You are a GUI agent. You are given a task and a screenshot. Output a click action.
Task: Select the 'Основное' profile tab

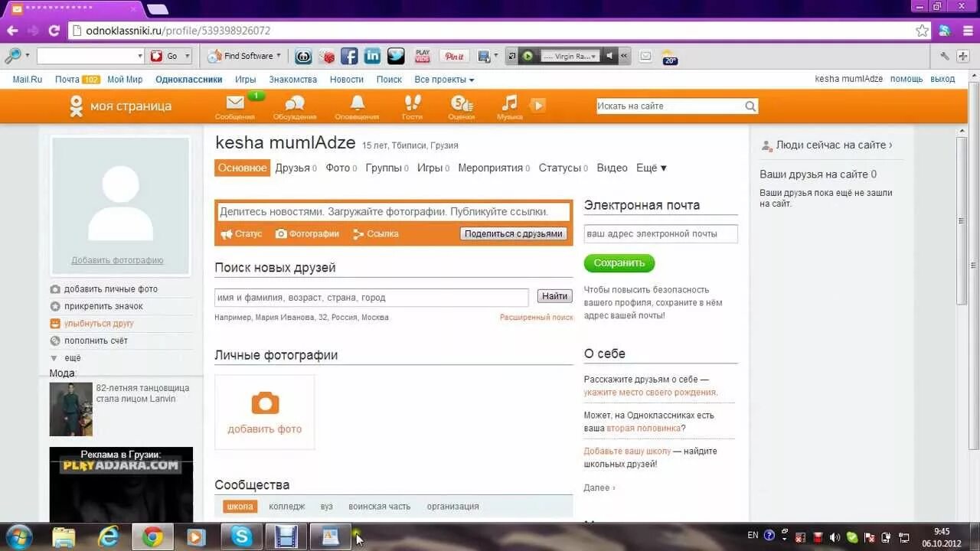(242, 168)
